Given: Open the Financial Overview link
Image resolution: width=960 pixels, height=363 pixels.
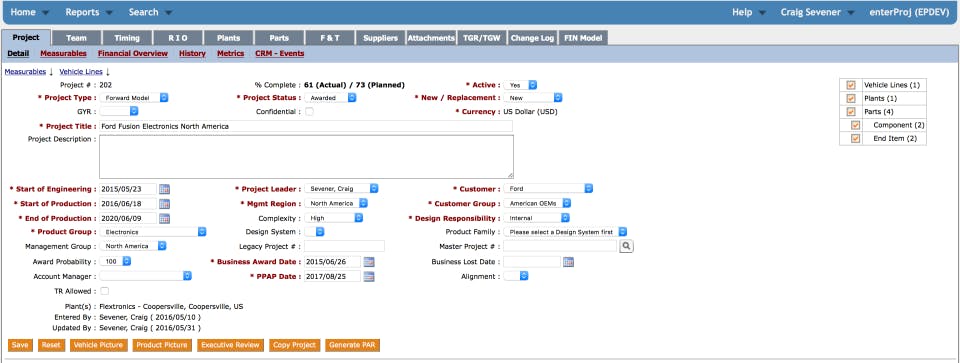Looking at the screenshot, I should coord(133,54).
